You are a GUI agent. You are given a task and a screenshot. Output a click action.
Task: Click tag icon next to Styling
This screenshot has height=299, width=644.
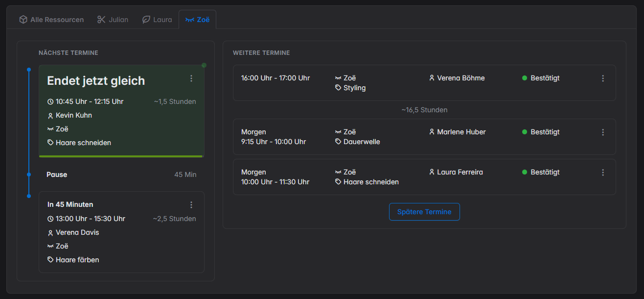click(x=338, y=88)
